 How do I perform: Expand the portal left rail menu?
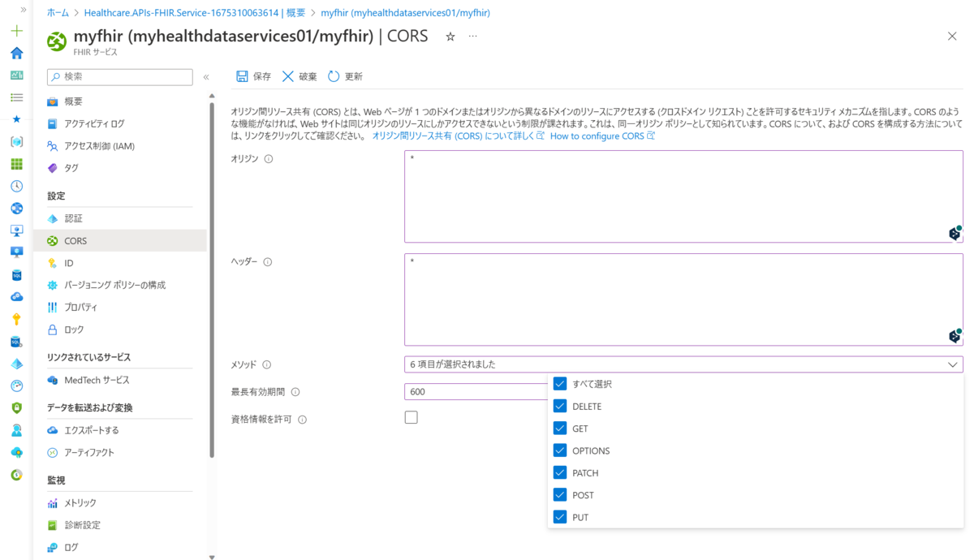23,10
